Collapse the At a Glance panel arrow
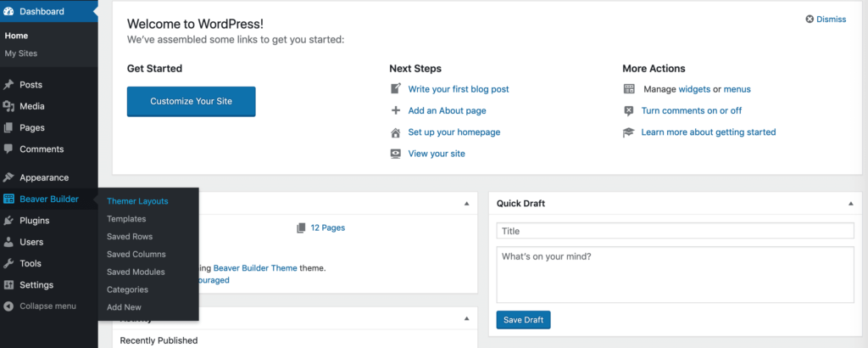868x348 pixels. point(467,204)
